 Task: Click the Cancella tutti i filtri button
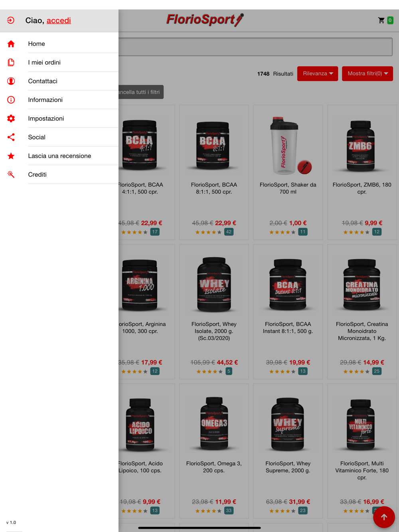point(141,92)
